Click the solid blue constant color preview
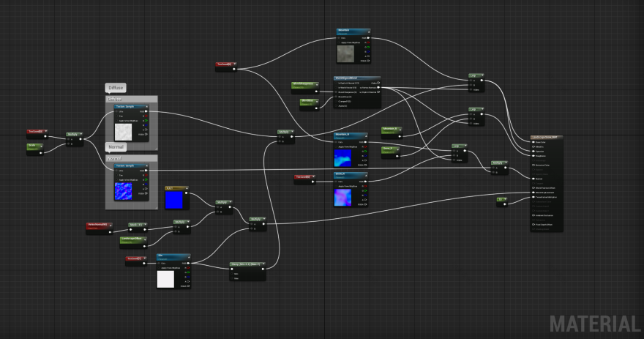The width and height of the screenshot is (644, 339). 176,199
